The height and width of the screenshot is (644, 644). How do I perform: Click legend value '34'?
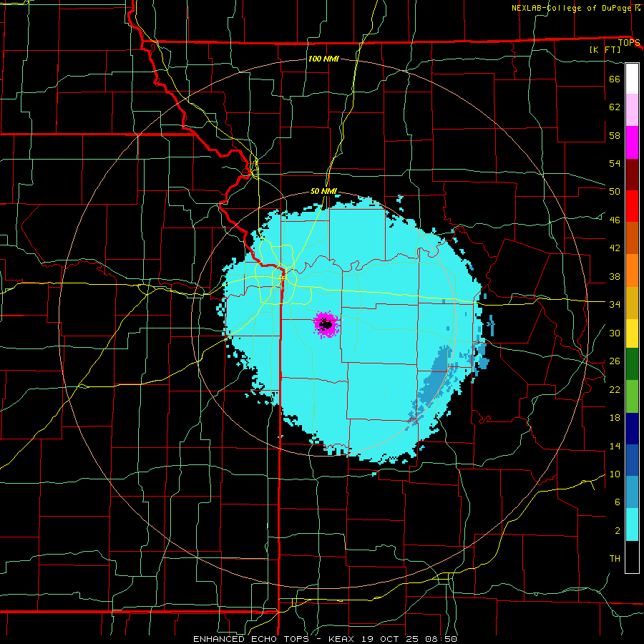pos(615,304)
